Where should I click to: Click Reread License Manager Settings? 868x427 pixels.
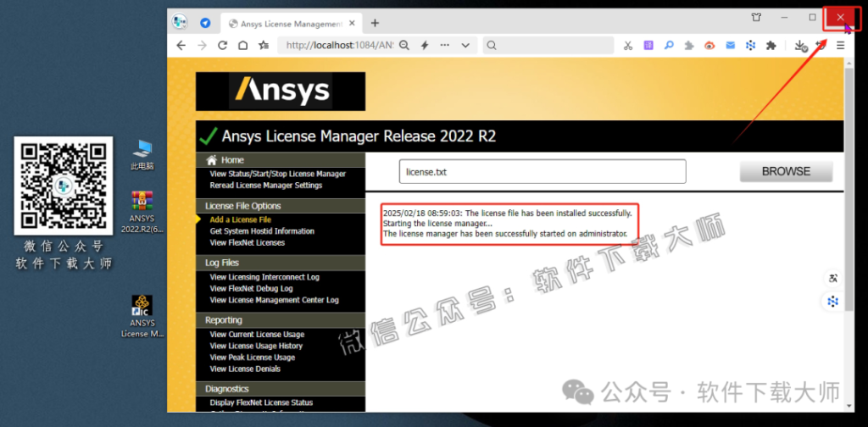click(x=265, y=186)
